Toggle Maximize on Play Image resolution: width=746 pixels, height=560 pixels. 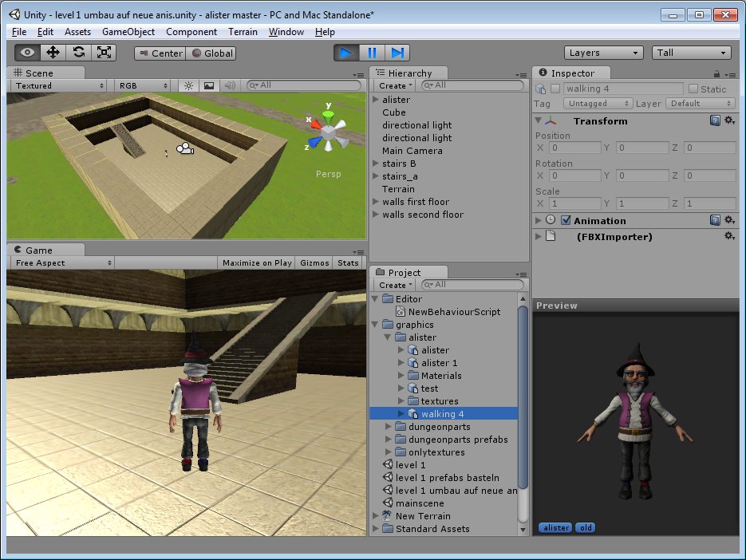click(257, 262)
